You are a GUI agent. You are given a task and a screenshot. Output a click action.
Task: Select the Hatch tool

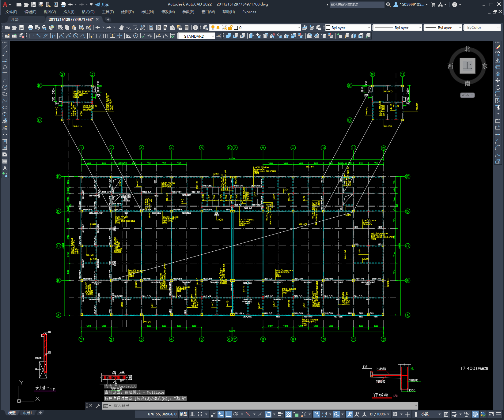tap(5, 141)
